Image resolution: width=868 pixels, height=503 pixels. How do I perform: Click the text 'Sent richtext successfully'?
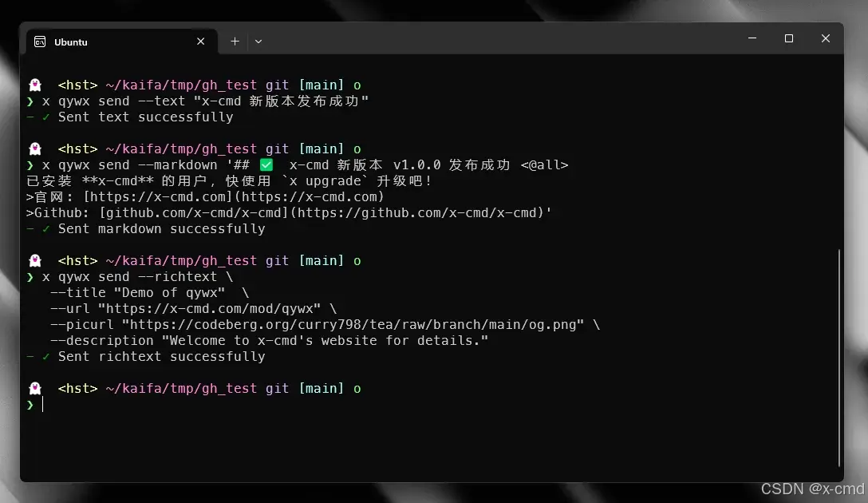click(x=162, y=356)
